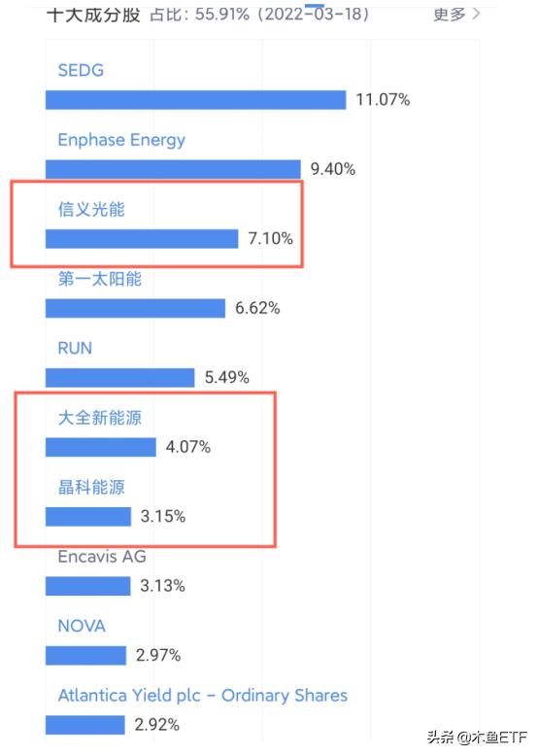Click the 第一太阳能 6.62% bar
Screen dimensions: 539x756
click(x=135, y=308)
